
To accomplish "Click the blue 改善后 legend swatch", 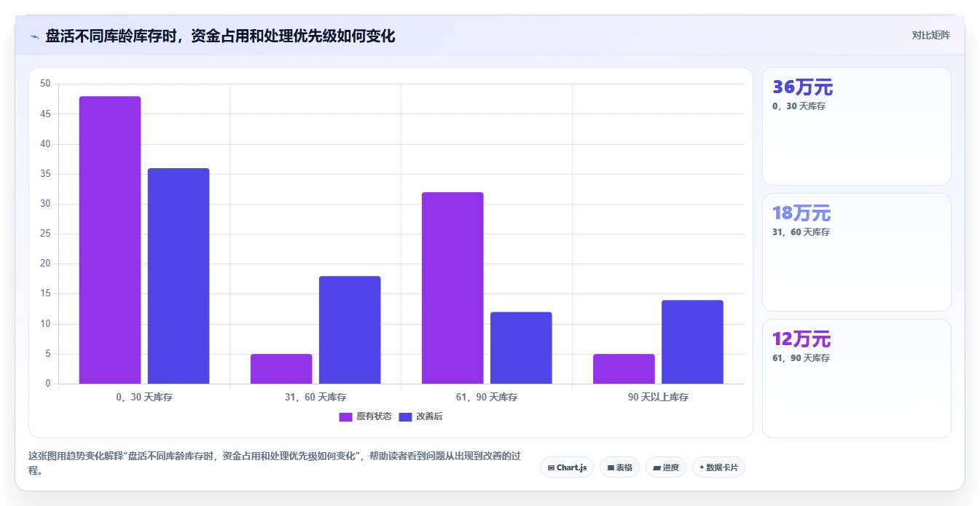I will (405, 416).
